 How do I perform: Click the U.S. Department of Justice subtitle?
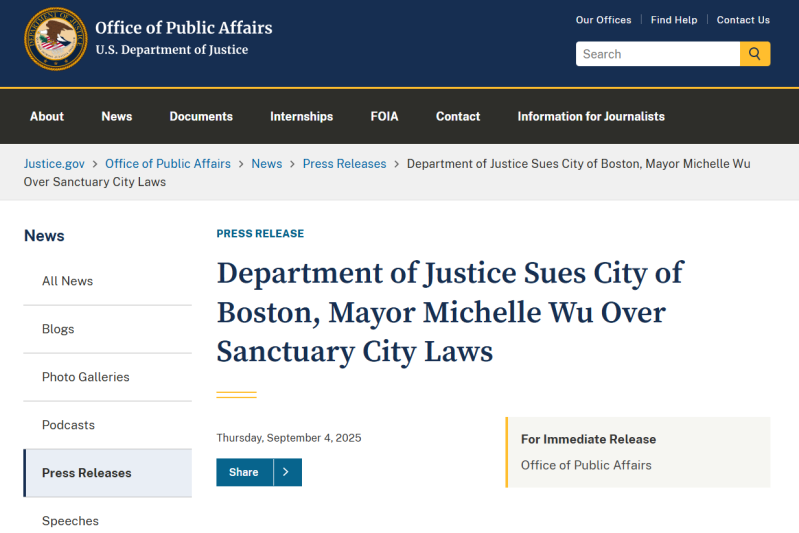(172, 49)
